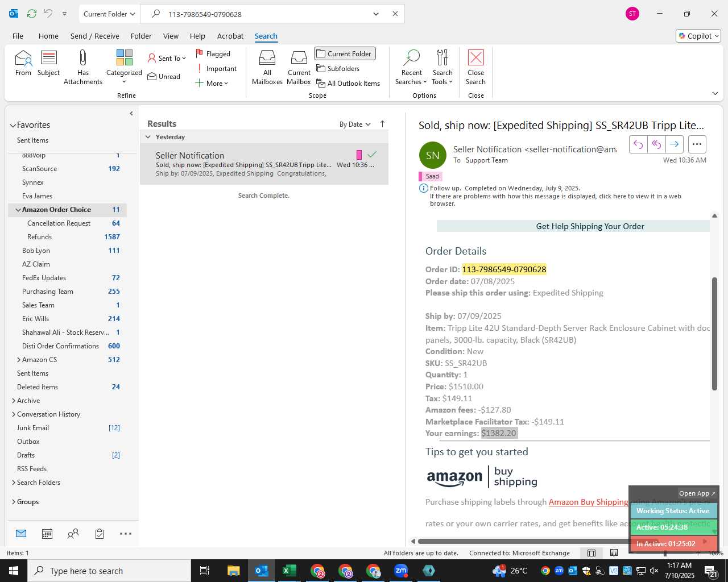Reverse sort order arrow in results
Screen dimensions: 728x582
(x=382, y=124)
